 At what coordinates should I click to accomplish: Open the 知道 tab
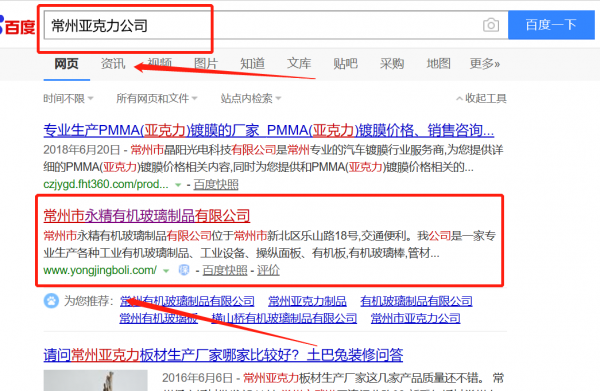[x=253, y=64]
